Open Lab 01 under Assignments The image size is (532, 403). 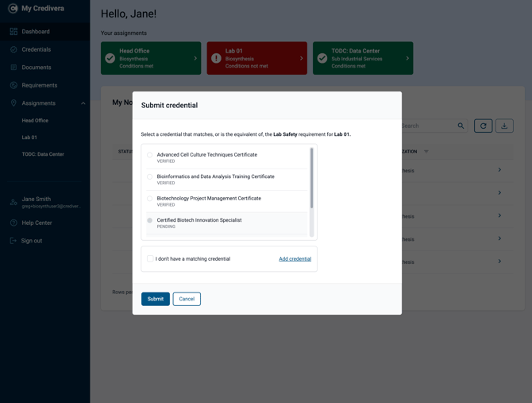[x=29, y=138]
